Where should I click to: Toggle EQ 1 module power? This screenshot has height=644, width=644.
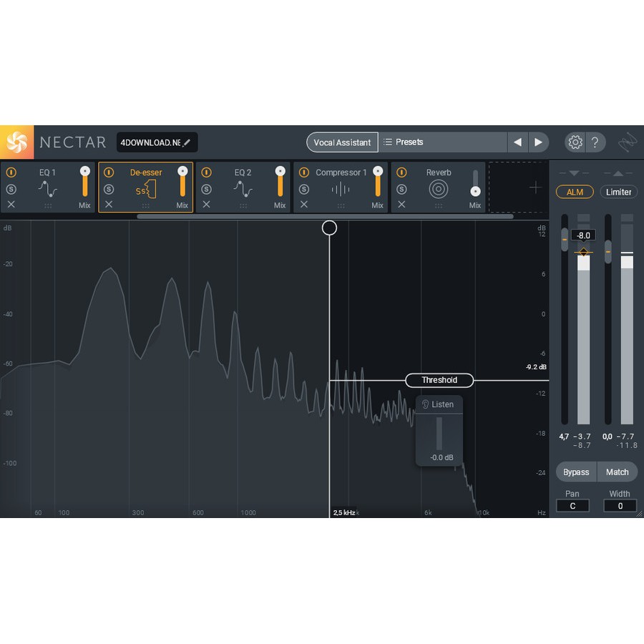11,172
